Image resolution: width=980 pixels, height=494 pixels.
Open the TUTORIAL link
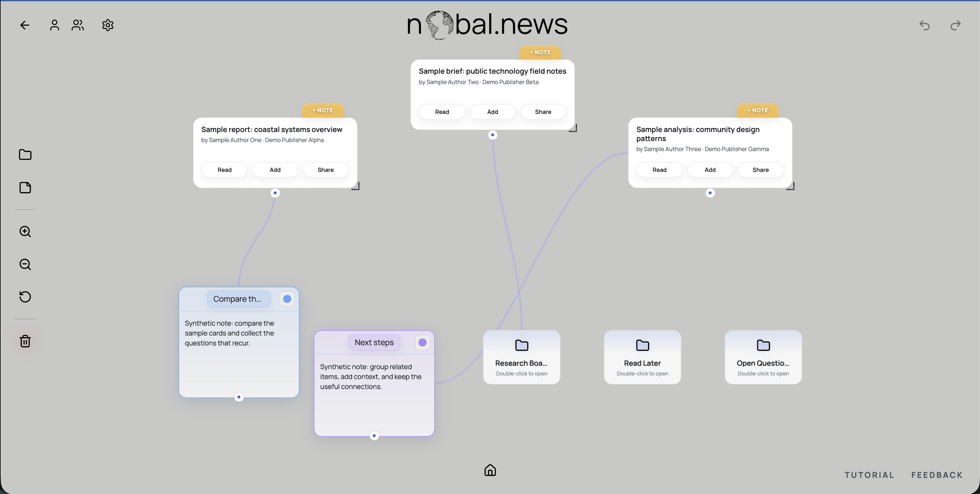[869, 475]
